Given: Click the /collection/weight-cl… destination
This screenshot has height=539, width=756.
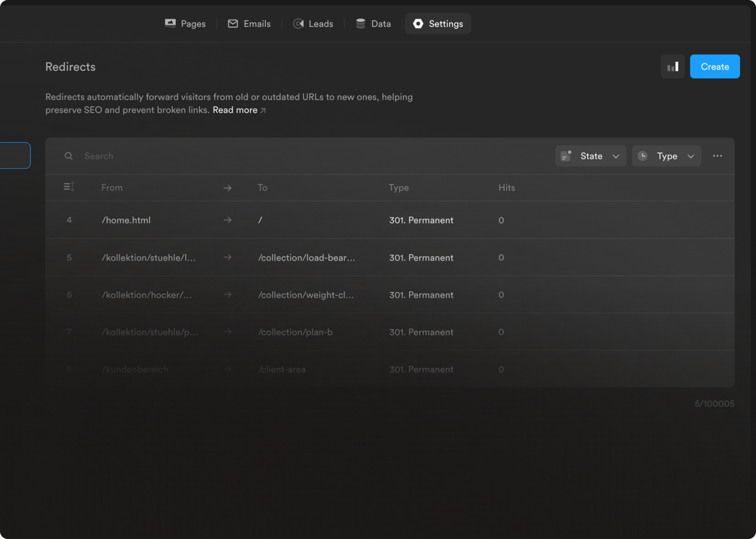Looking at the screenshot, I should coord(306,295).
